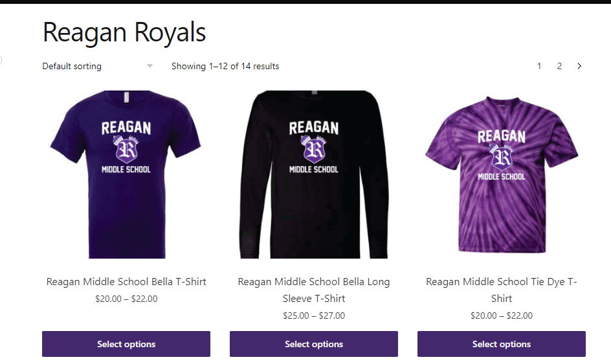The height and width of the screenshot is (364, 611).
Task: Click the Tie Dye shirt price range
Action: (502, 316)
